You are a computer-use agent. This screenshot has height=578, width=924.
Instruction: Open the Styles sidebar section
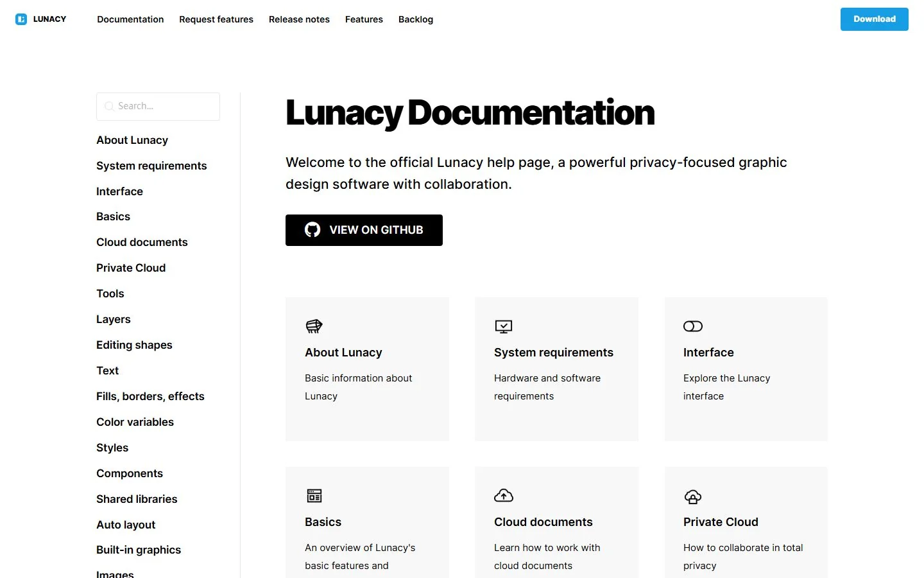(112, 448)
